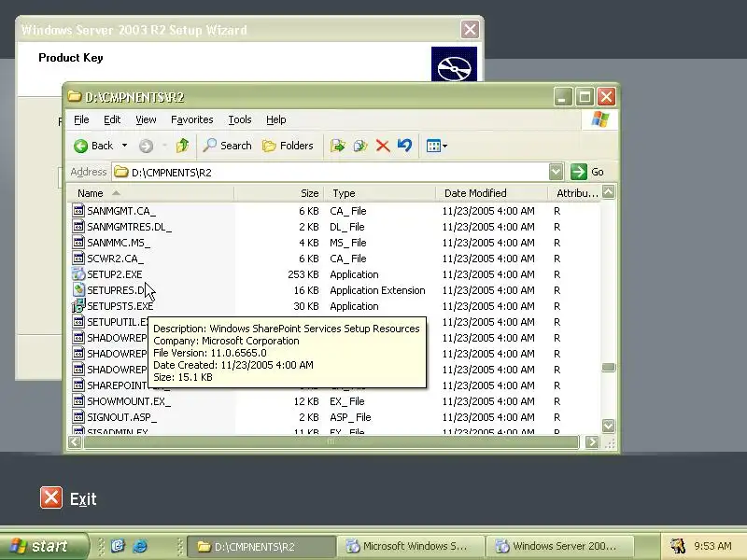Open the Back history dropdown arrow

coord(124,146)
